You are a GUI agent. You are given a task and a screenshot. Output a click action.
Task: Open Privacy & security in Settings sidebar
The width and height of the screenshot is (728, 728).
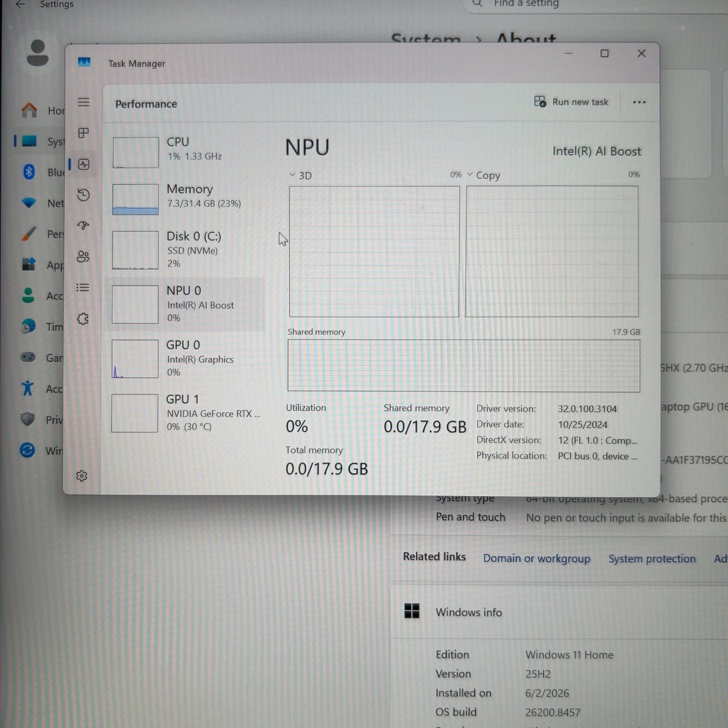42,420
